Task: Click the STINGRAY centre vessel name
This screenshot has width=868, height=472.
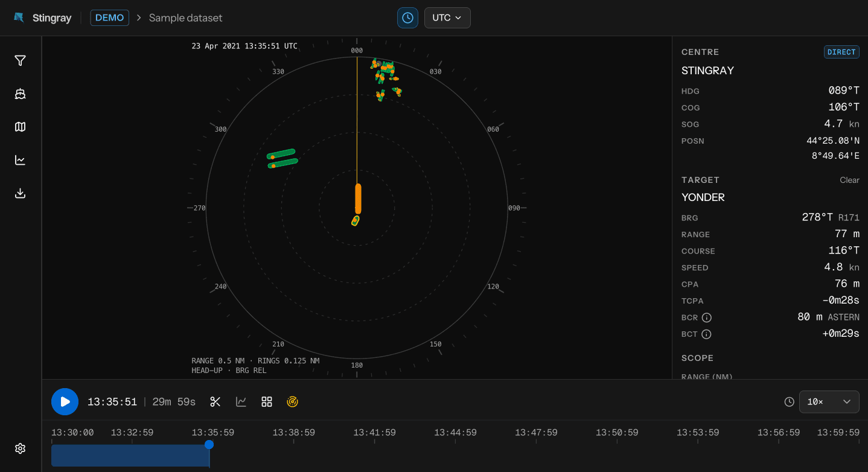Action: tap(707, 71)
